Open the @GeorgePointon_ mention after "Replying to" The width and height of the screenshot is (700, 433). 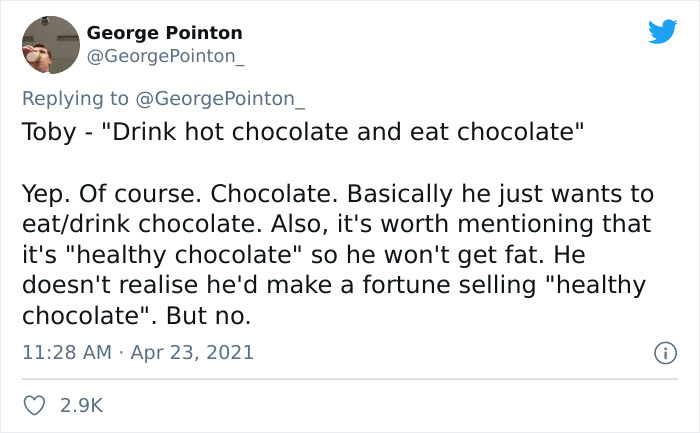coord(221,97)
